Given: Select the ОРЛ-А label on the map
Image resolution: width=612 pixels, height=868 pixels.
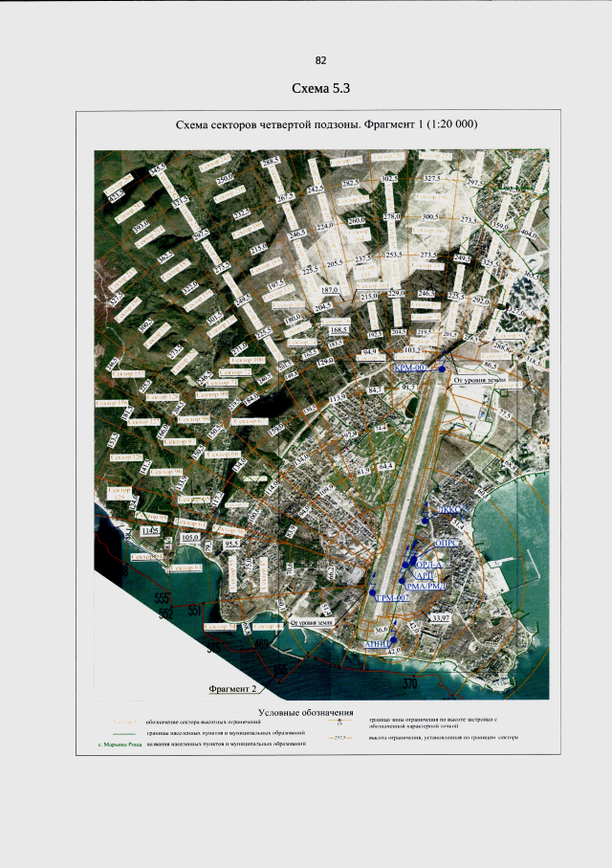Looking at the screenshot, I should coord(430,564).
